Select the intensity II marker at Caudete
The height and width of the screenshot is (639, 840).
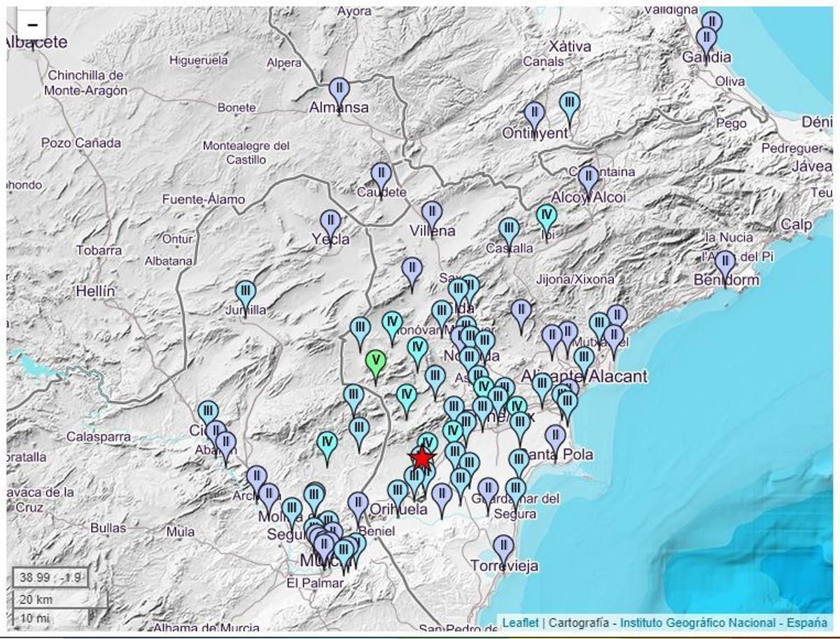click(381, 178)
